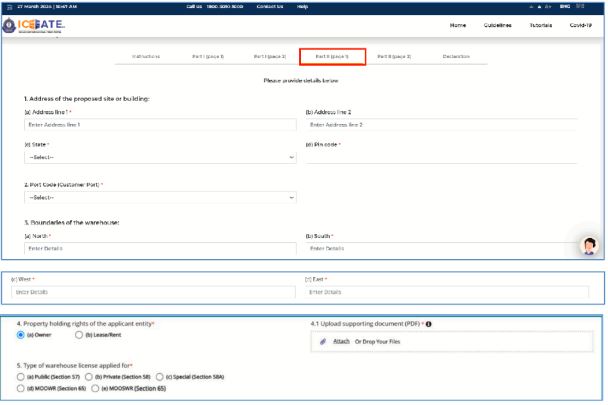Viewport: 608px width, 405px height.
Task: Select MOOWR (Section 65) radio option
Action: 21,387
